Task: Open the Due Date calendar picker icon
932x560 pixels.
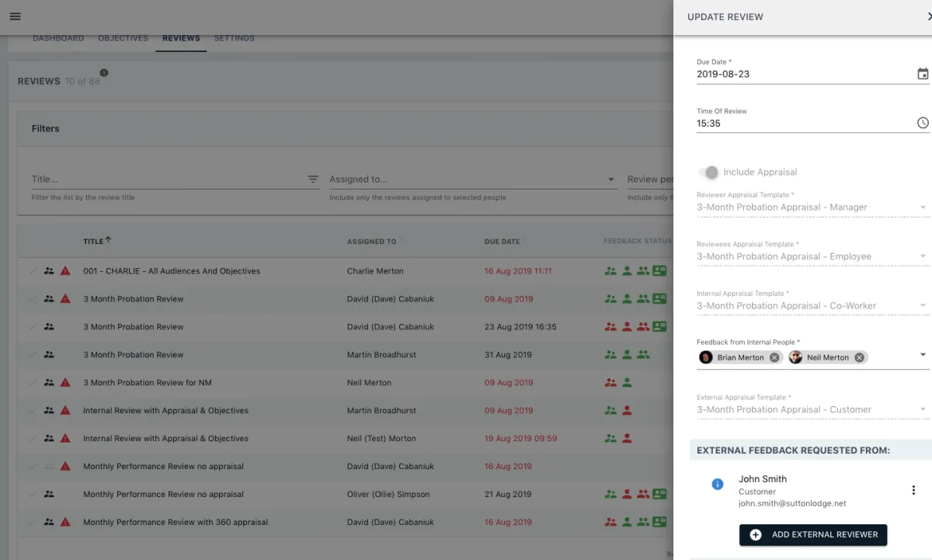Action: 923,74
